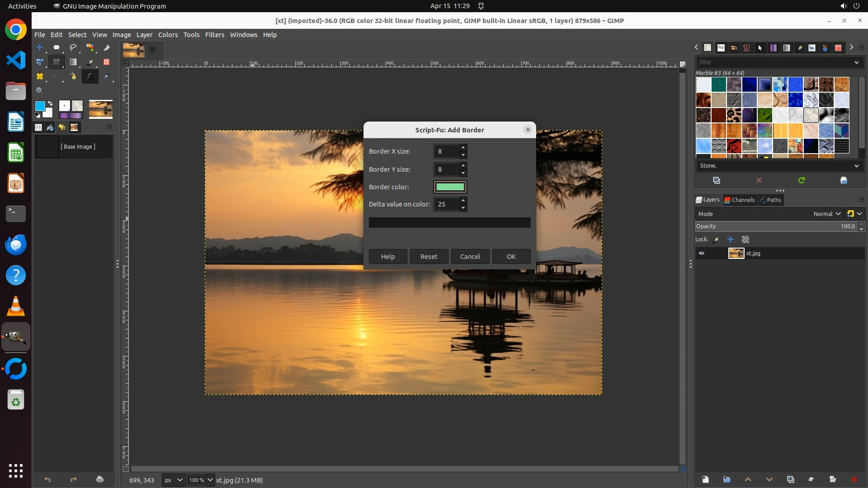This screenshot has width=868, height=488.
Task: Click the green refresh patterns icon
Action: coord(802,180)
